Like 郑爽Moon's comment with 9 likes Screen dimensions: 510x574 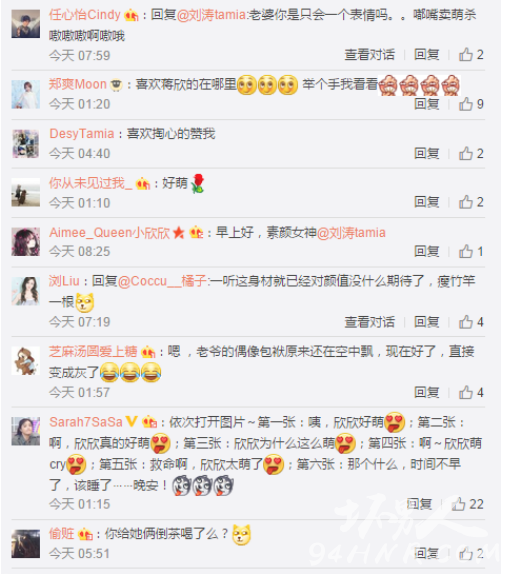[471, 104]
